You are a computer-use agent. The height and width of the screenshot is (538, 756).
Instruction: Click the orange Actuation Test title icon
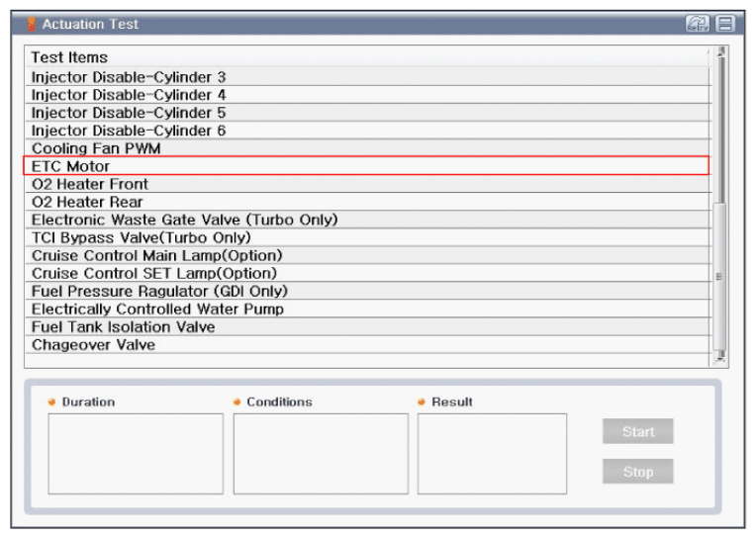32,24
